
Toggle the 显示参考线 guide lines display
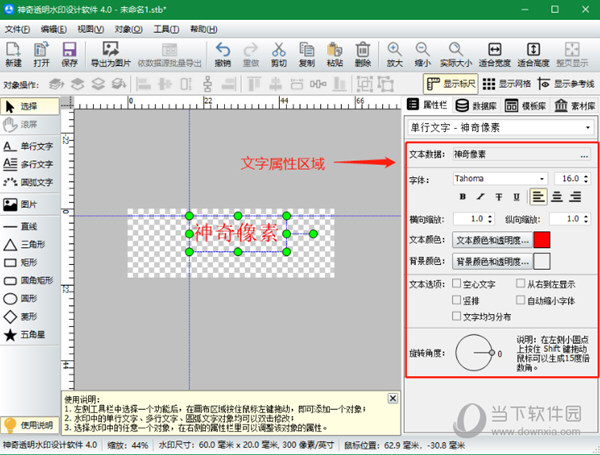click(x=566, y=84)
